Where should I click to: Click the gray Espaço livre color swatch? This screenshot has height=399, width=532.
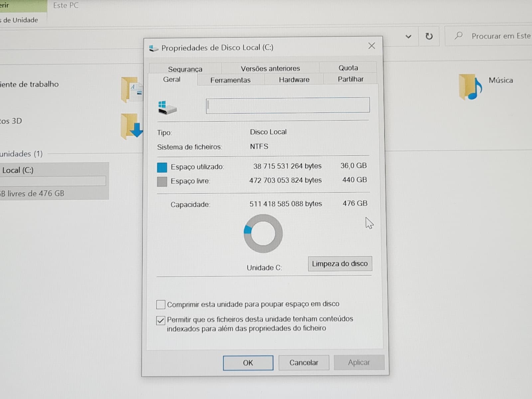point(162,182)
